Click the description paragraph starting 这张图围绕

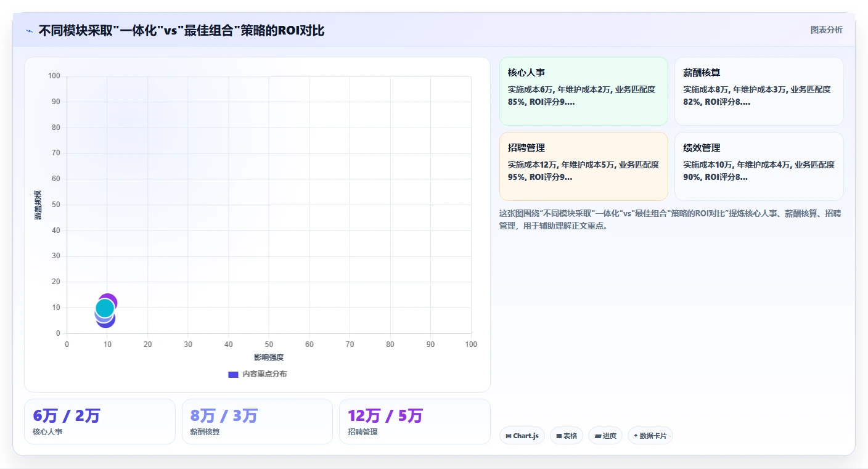point(670,219)
